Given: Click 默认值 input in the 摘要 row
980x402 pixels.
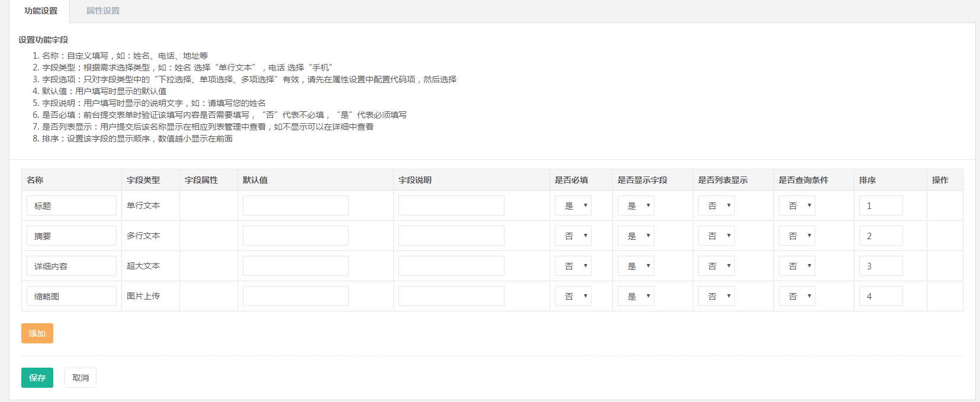Looking at the screenshot, I should (x=295, y=236).
